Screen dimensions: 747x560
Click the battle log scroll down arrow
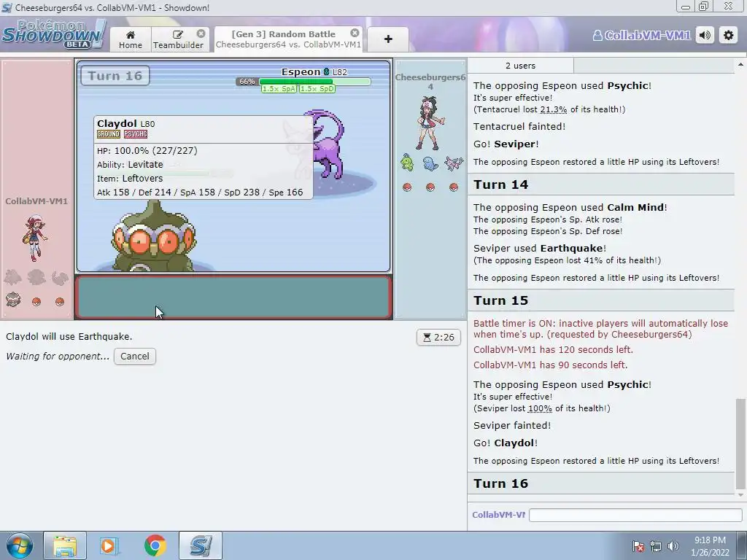coord(740,495)
